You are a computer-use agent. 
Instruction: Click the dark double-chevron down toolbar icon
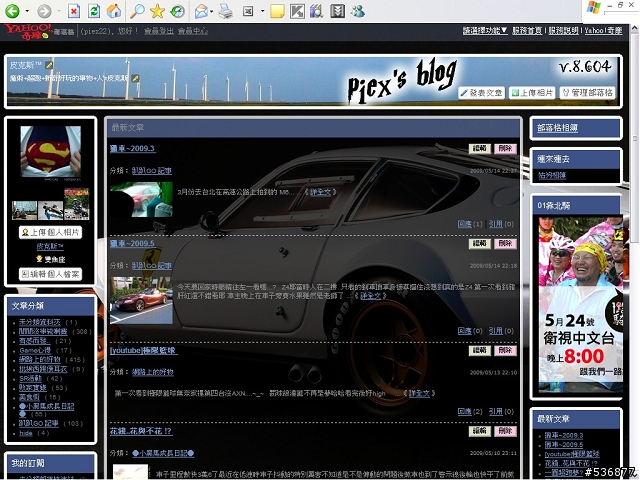click(x=337, y=11)
